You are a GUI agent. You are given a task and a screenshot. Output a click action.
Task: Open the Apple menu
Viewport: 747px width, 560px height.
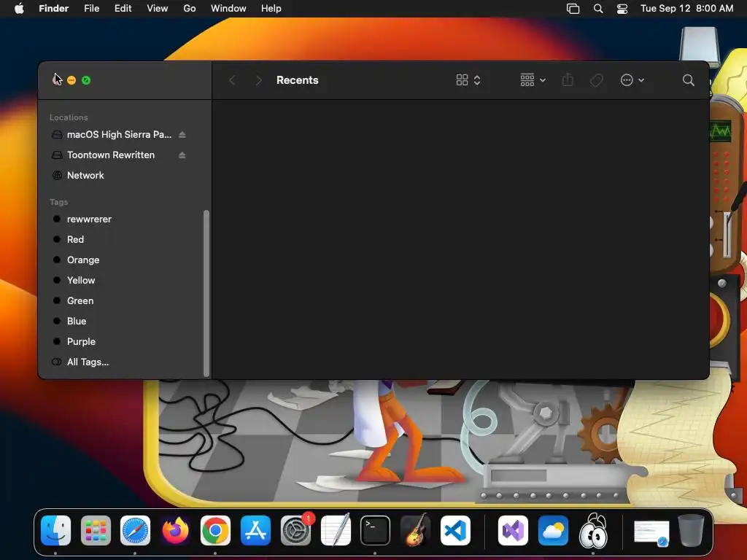click(x=19, y=9)
